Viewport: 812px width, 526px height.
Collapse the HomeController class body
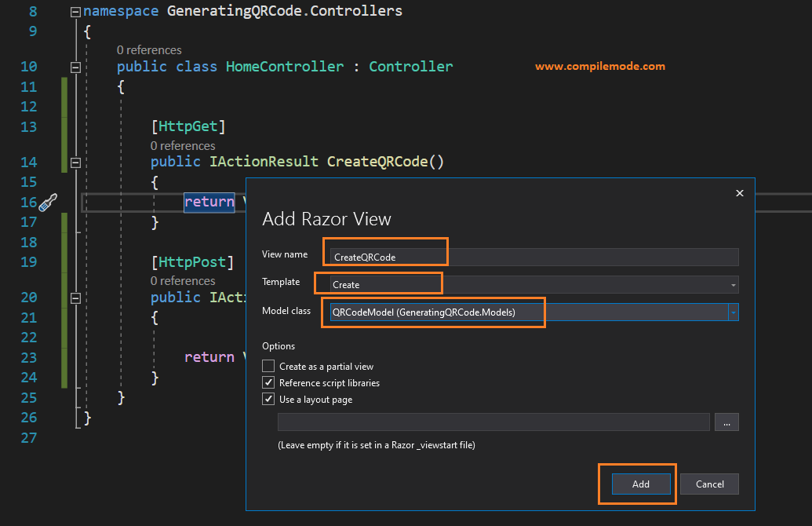point(74,67)
